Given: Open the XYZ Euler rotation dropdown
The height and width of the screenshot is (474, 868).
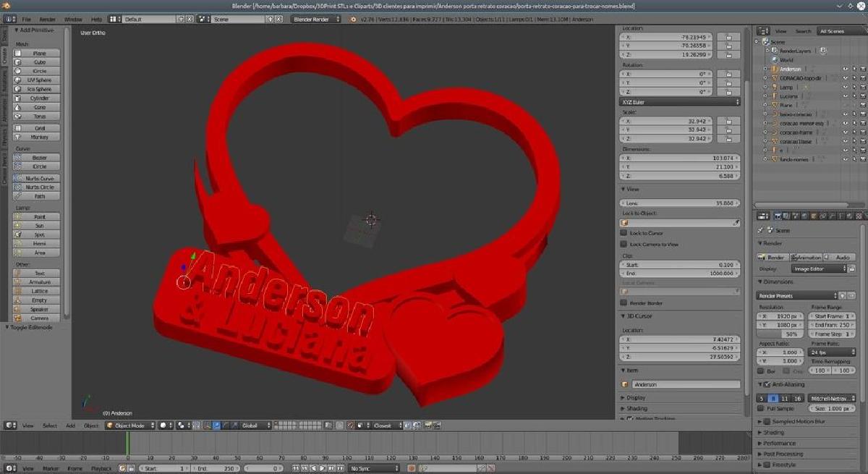Looking at the screenshot, I should (680, 102).
